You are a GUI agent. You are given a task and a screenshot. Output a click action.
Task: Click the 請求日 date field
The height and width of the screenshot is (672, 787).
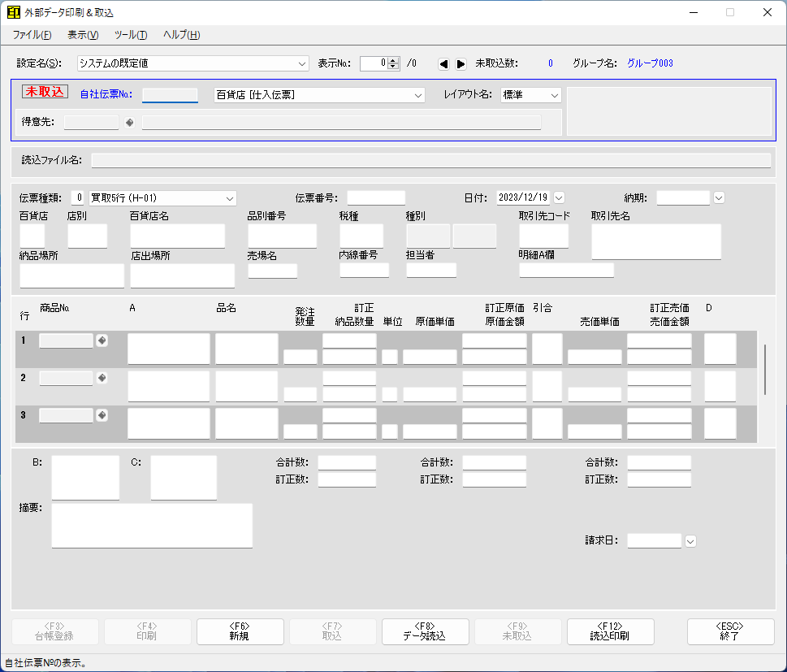[654, 541]
